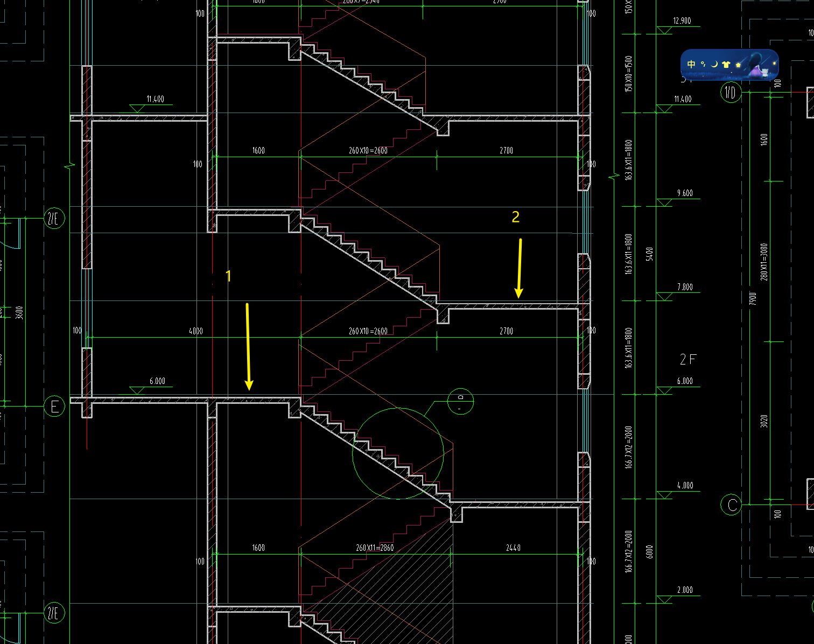Select the 4.000 elevation label
814x644 pixels.
point(685,485)
